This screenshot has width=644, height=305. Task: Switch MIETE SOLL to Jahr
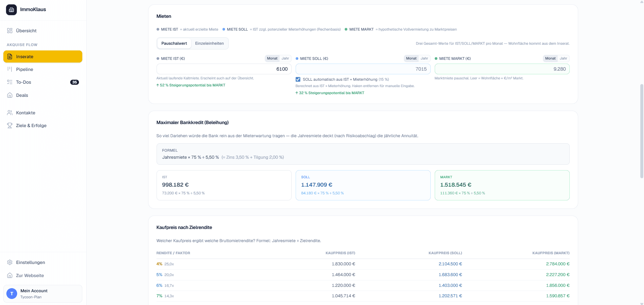[x=424, y=59]
